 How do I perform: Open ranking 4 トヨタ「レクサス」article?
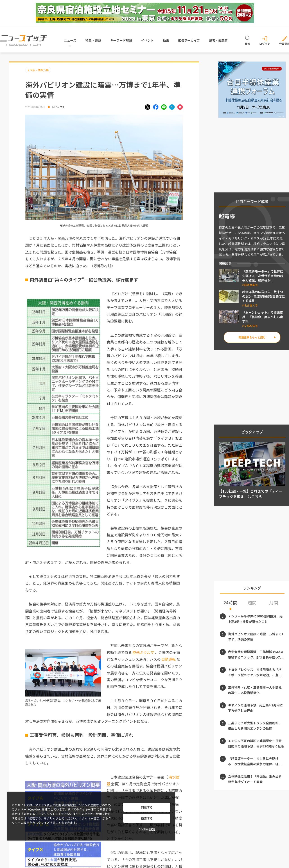255,672
